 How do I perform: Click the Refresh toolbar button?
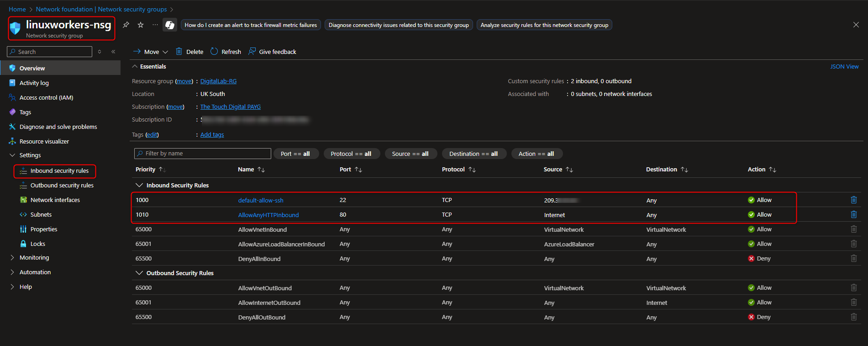click(x=226, y=52)
